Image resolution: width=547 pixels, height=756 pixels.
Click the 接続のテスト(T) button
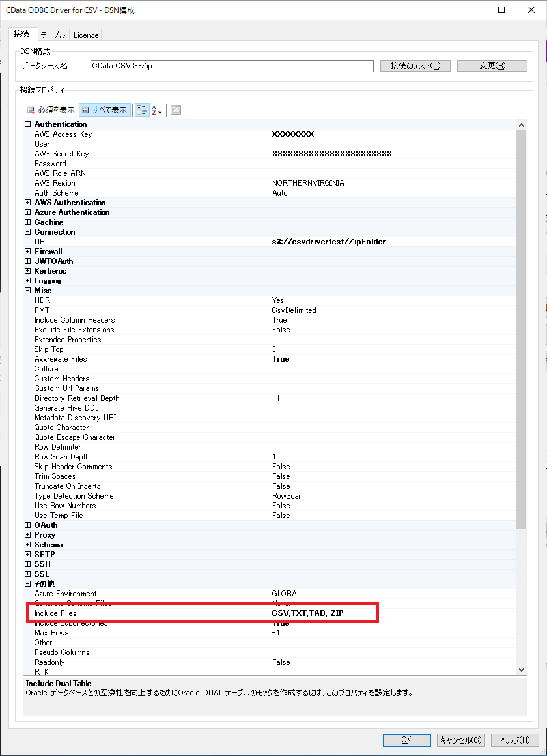click(415, 66)
